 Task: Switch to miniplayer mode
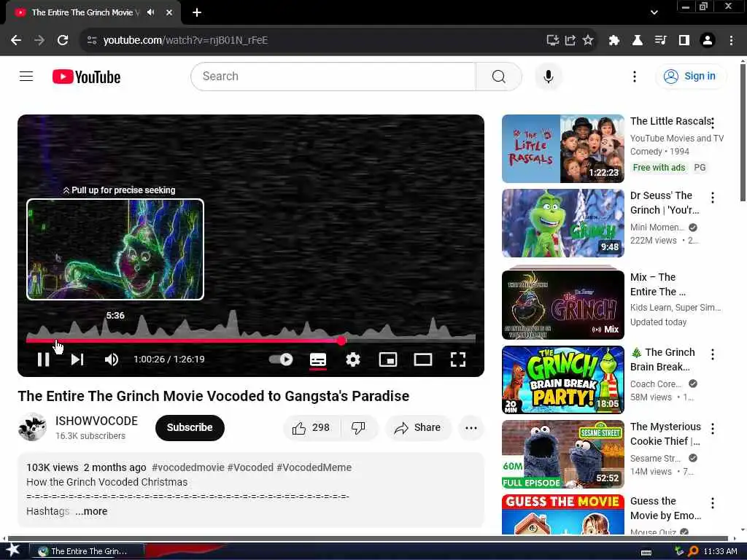coord(388,359)
